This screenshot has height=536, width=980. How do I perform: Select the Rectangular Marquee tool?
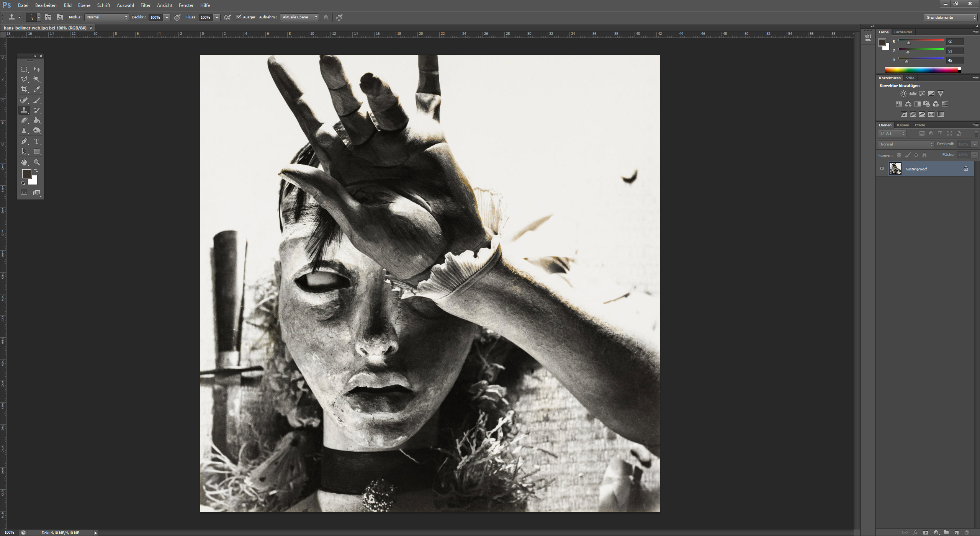click(x=24, y=69)
